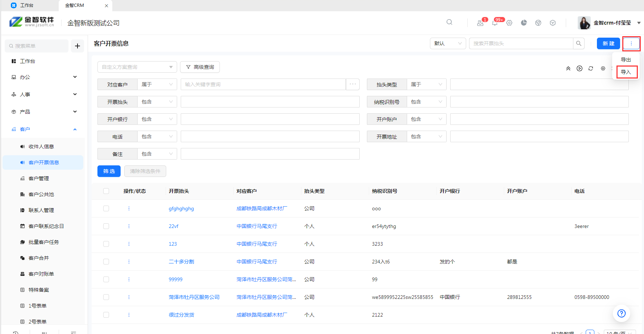
Task: Open the 自定义方案查询 dropdown
Action: 137,67
